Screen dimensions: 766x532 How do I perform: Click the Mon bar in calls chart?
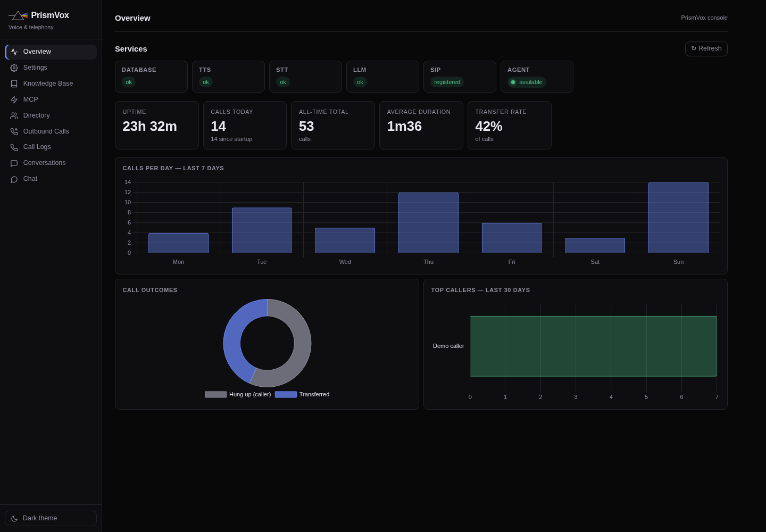point(178,243)
